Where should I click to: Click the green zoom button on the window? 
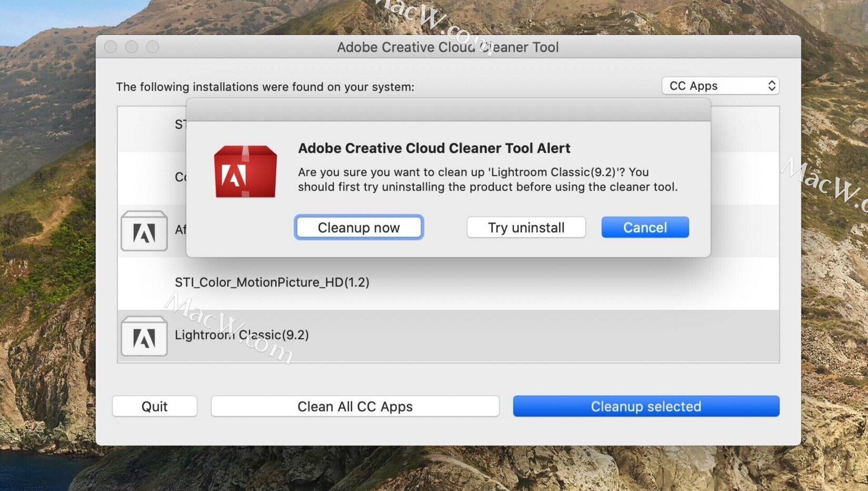[153, 47]
